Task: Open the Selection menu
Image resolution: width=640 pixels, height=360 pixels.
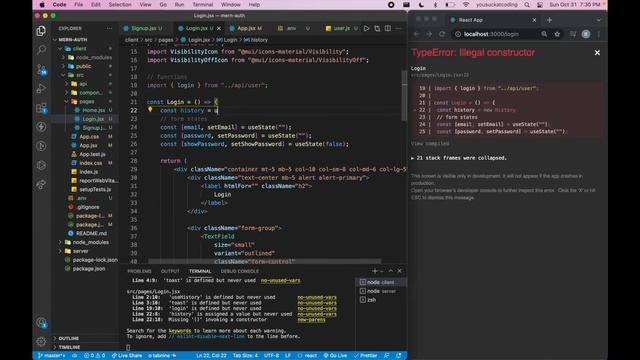Action: (120, 5)
